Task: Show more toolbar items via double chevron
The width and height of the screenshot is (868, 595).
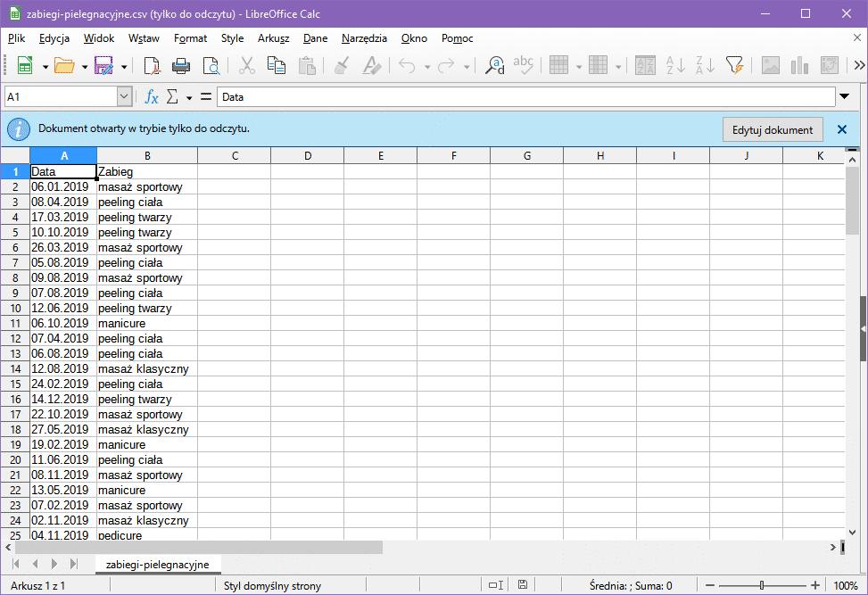Action: [859, 65]
